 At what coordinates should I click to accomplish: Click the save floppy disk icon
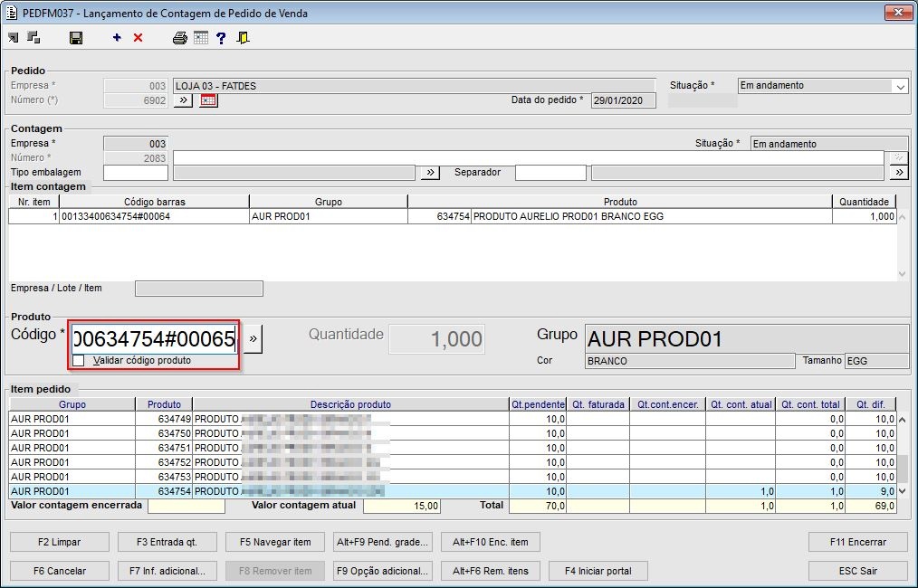coord(76,38)
